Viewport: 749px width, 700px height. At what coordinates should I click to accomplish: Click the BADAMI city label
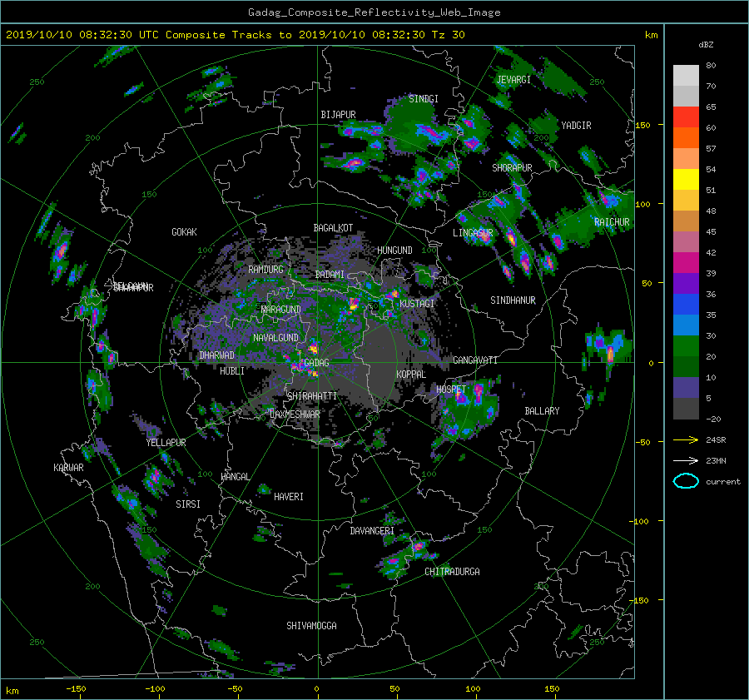coord(330,275)
